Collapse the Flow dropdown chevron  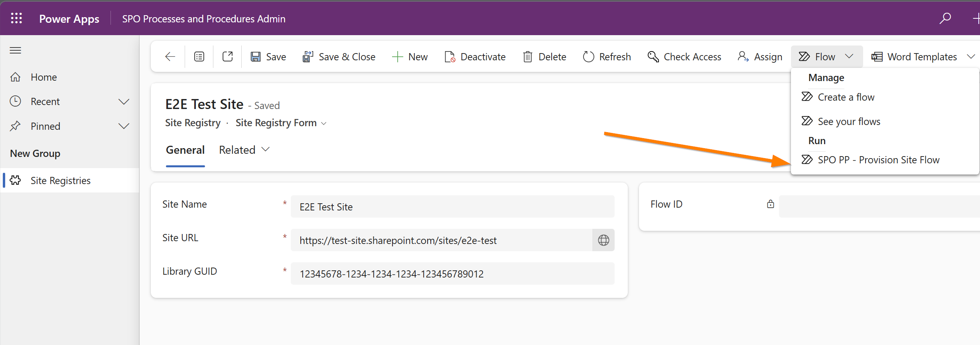tap(849, 57)
